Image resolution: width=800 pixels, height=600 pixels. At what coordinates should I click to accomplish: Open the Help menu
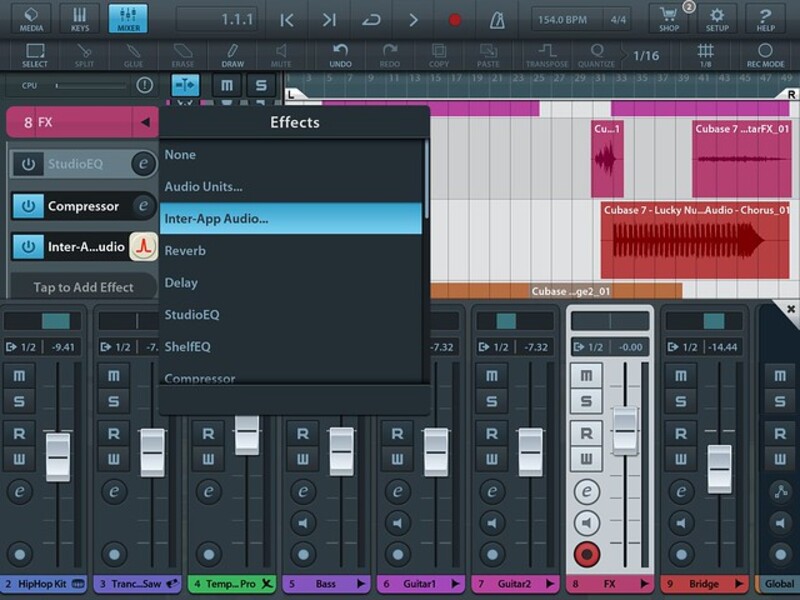765,19
